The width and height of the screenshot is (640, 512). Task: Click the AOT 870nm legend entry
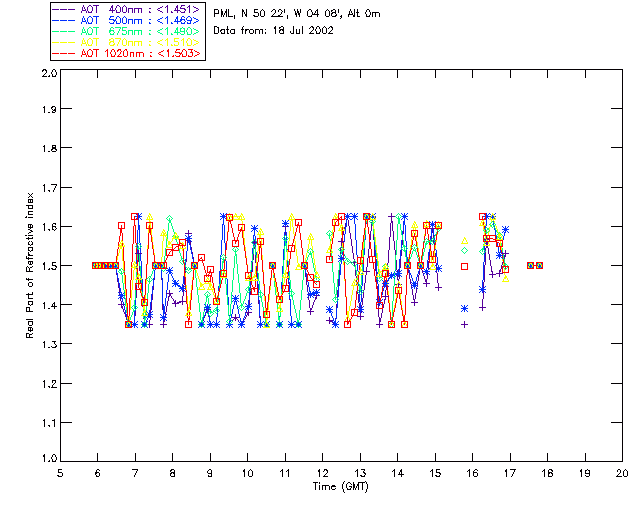[x=127, y=42]
